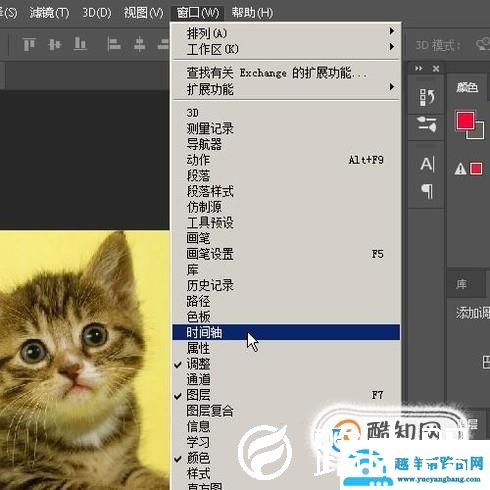Open the Character panel icon

[427, 164]
